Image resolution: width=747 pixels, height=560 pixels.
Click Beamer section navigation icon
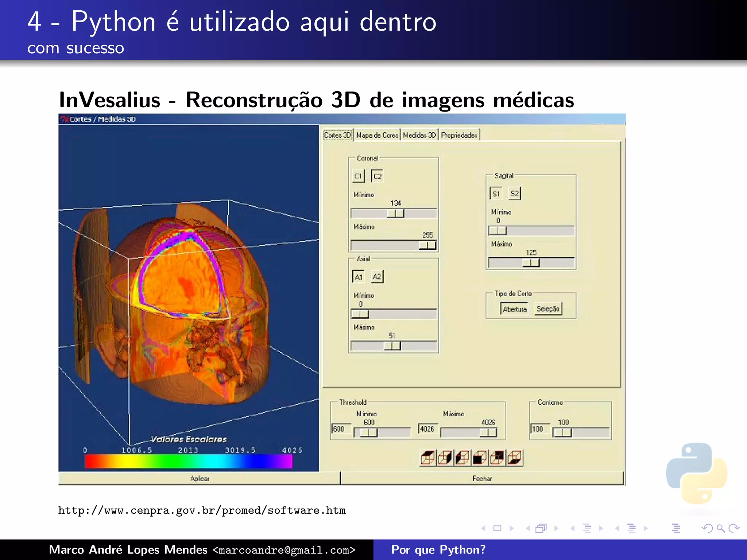(x=631, y=528)
